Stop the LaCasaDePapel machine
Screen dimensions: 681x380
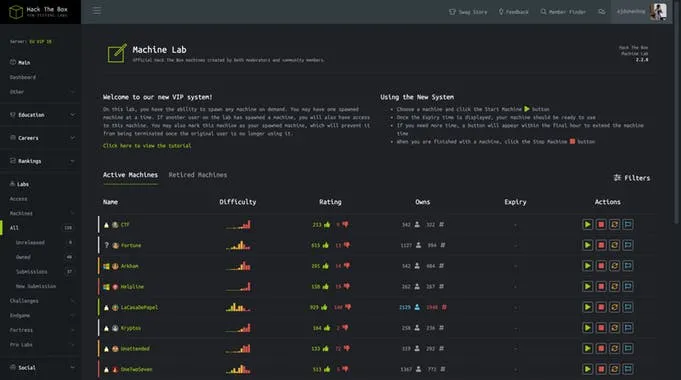601,307
